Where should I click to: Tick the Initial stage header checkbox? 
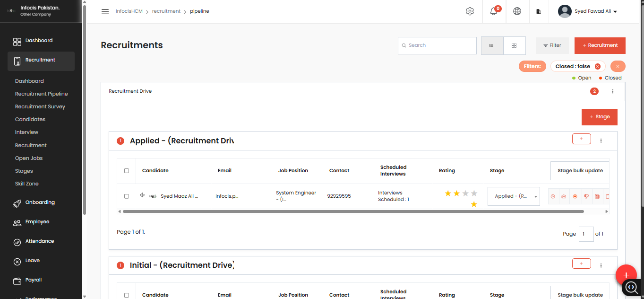pyautogui.click(x=126, y=295)
